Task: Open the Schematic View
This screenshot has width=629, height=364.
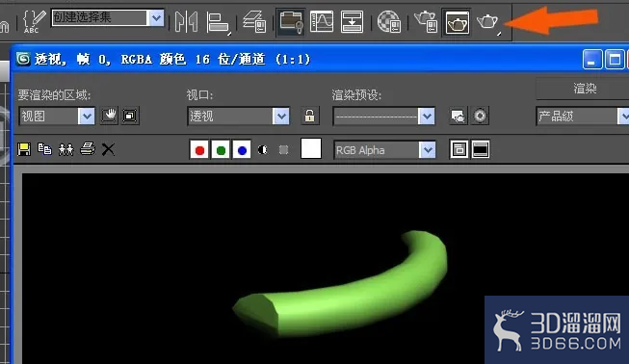Action: pyautogui.click(x=352, y=21)
